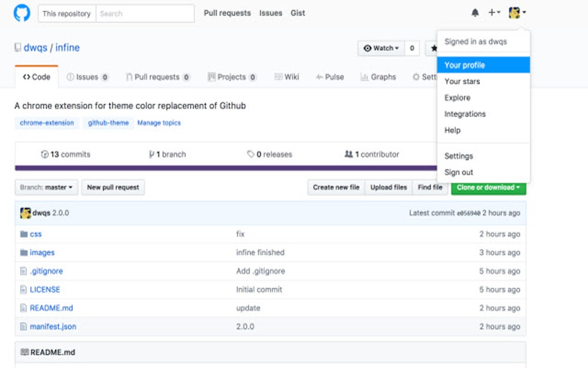Click the manifest.json file icon
The image size is (588, 368).
coord(24,326)
